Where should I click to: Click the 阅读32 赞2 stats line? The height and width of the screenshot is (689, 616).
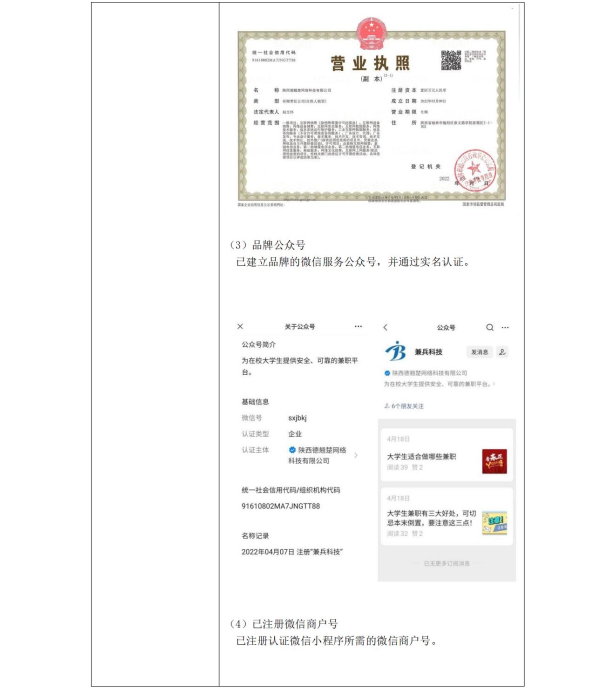(405, 534)
